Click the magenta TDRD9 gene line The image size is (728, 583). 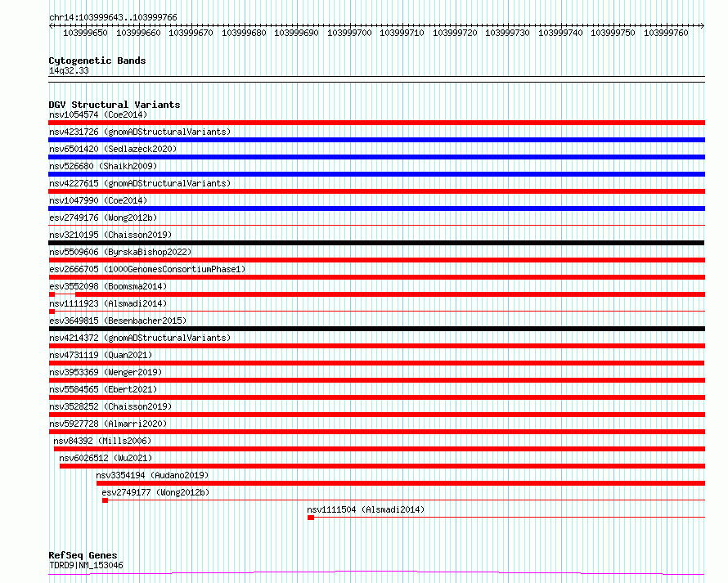[x=376, y=573]
